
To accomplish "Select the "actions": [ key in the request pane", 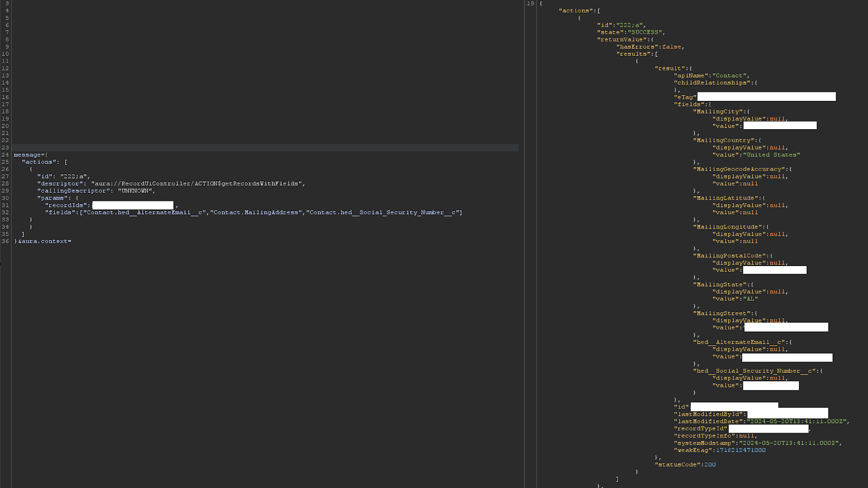I will pyautogui.click(x=44, y=162).
